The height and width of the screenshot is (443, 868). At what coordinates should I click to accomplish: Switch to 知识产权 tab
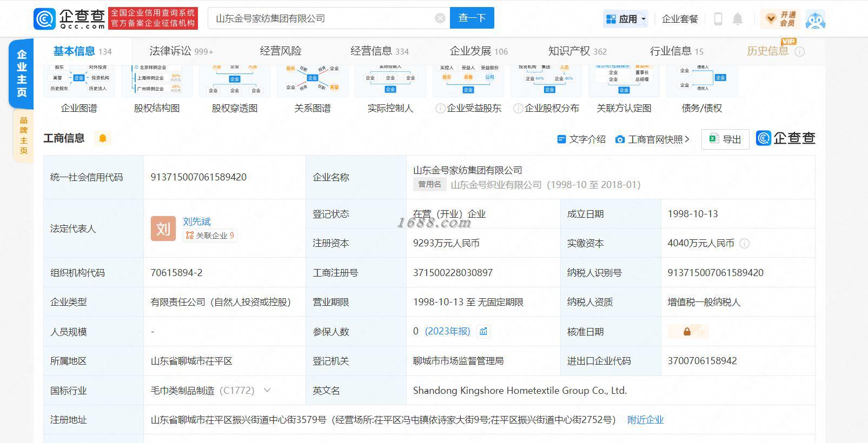578,51
